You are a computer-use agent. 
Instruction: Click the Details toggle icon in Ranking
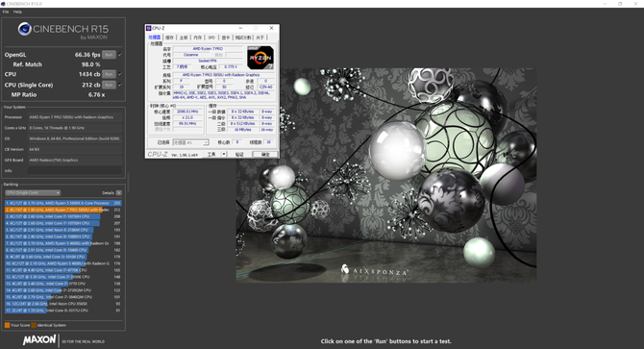118,192
